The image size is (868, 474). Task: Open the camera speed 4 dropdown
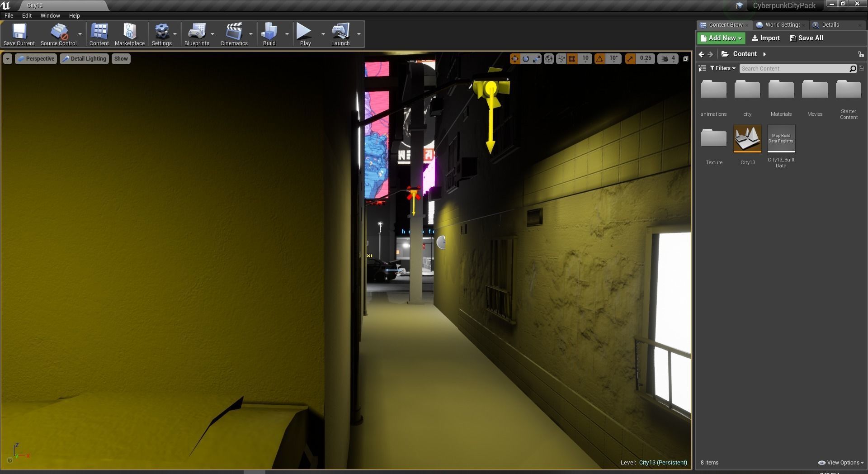668,59
